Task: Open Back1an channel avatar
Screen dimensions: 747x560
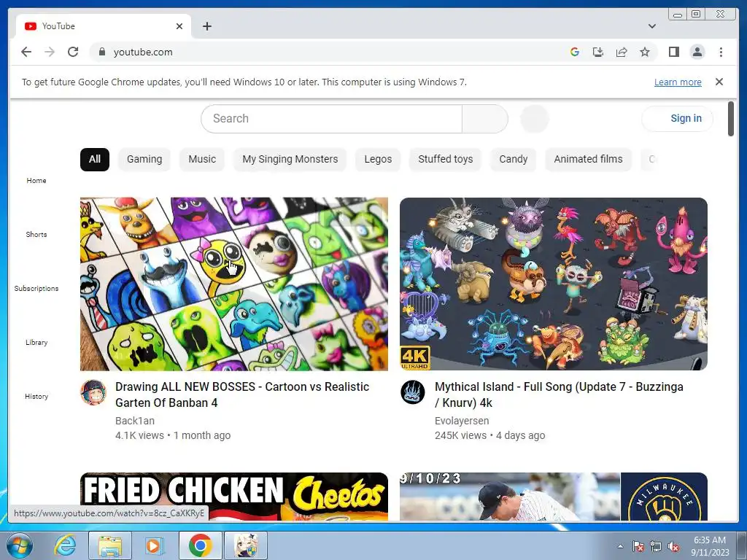Action: click(x=93, y=392)
